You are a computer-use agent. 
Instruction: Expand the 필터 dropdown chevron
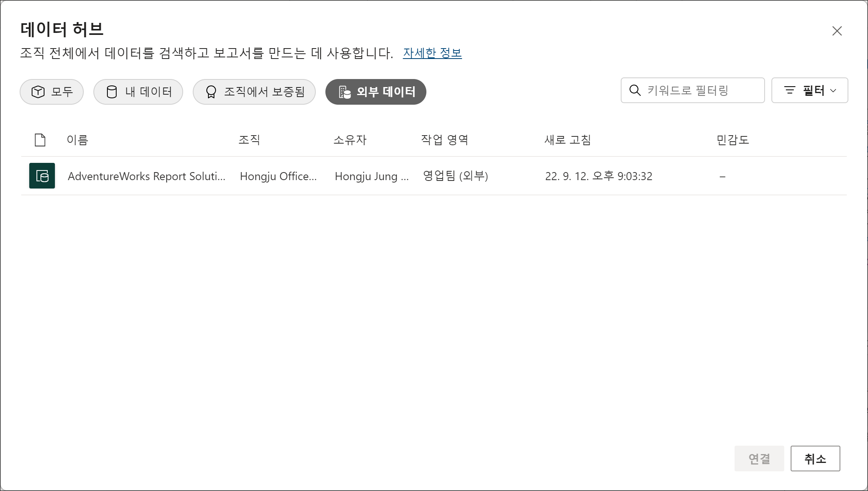[x=834, y=91]
